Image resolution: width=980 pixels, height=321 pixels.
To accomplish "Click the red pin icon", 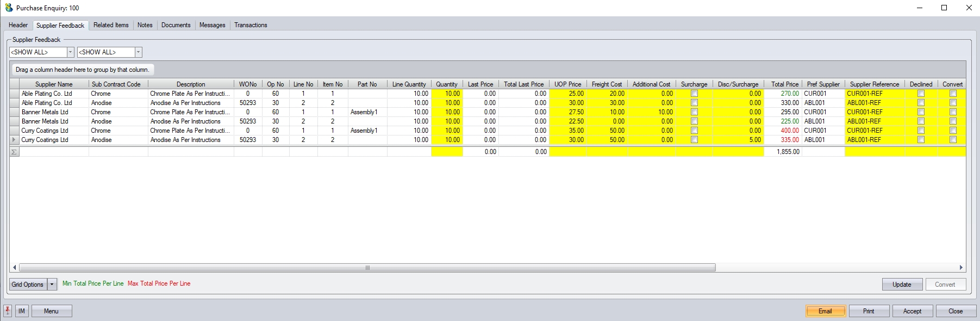I will (8, 311).
